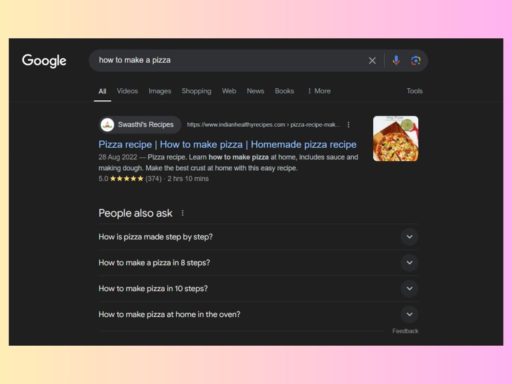The image size is (512, 384).
Task: Expand How to make pizza in 10 steps?
Action: pos(258,289)
